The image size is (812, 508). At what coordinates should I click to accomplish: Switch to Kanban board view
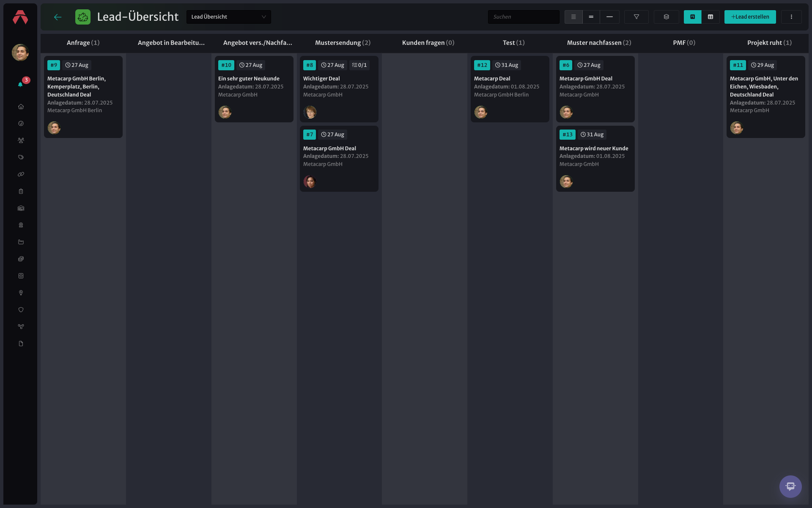(693, 17)
